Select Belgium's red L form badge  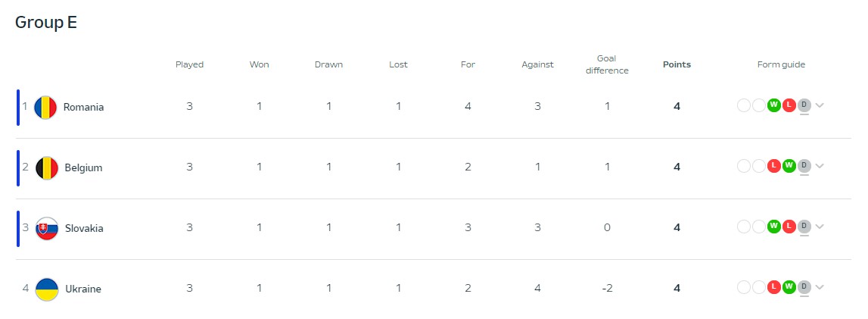tap(774, 166)
